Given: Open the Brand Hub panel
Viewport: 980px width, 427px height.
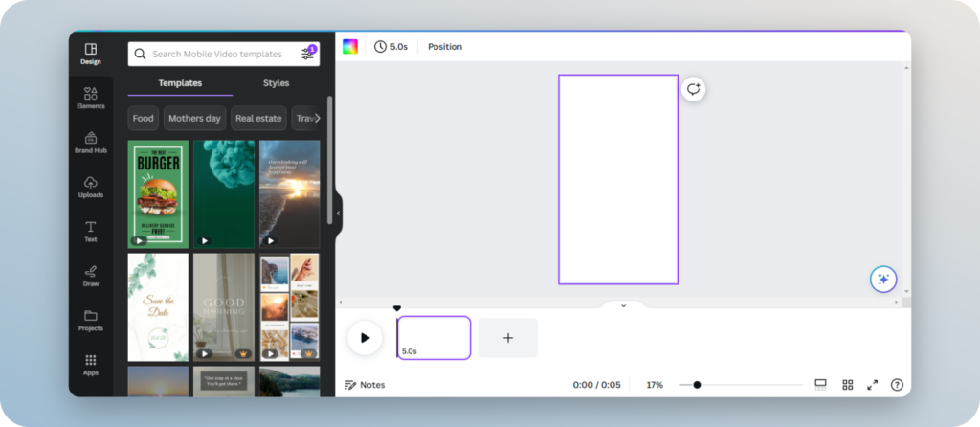Looking at the screenshot, I should pyautogui.click(x=91, y=143).
